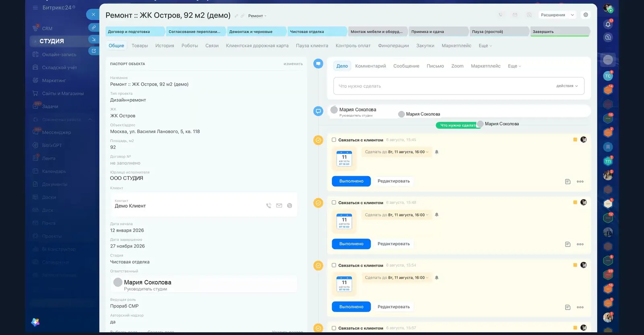
Task: Select the Zoom timeline tab
Action: coord(457,66)
